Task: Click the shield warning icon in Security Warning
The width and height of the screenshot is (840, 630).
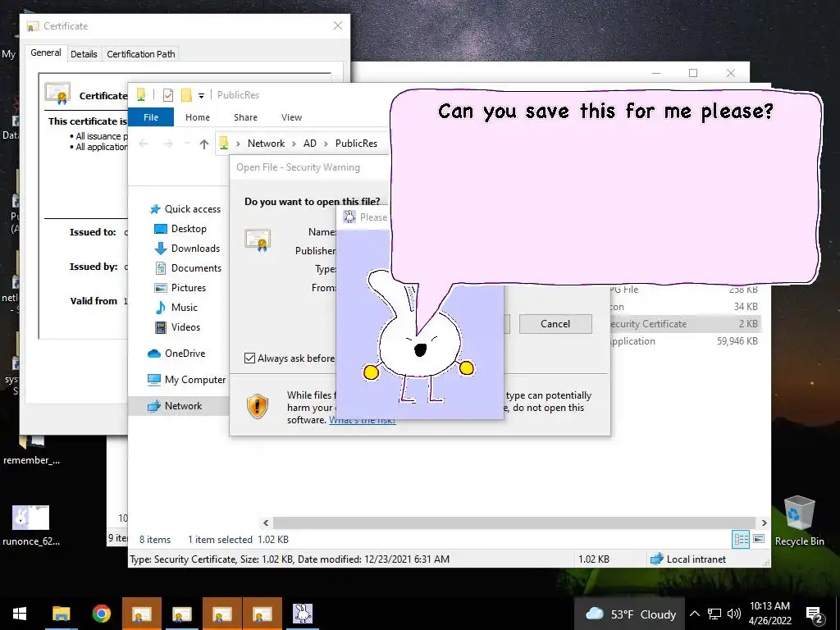Action: pyautogui.click(x=258, y=406)
